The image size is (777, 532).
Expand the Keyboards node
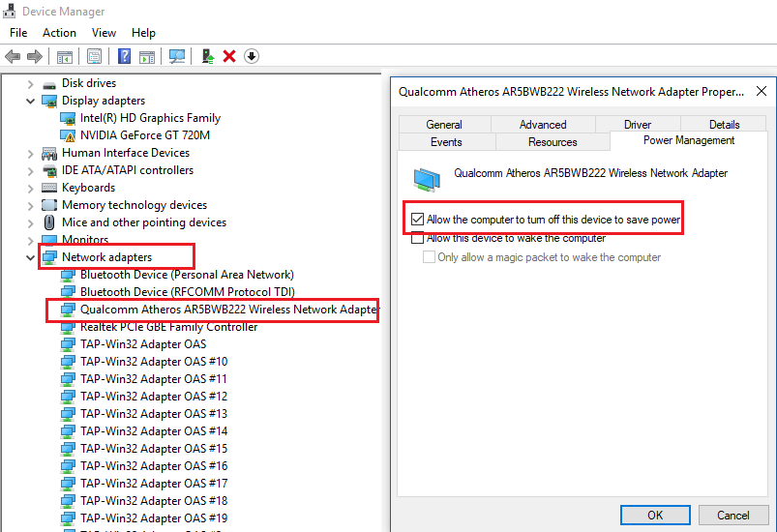point(30,189)
